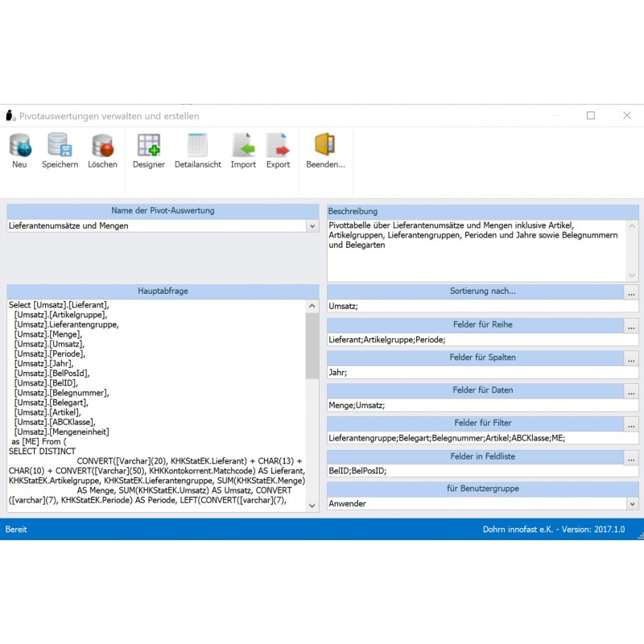Open ellipsis button for Felder für Spalten
The height and width of the screenshot is (644, 644).
[631, 358]
